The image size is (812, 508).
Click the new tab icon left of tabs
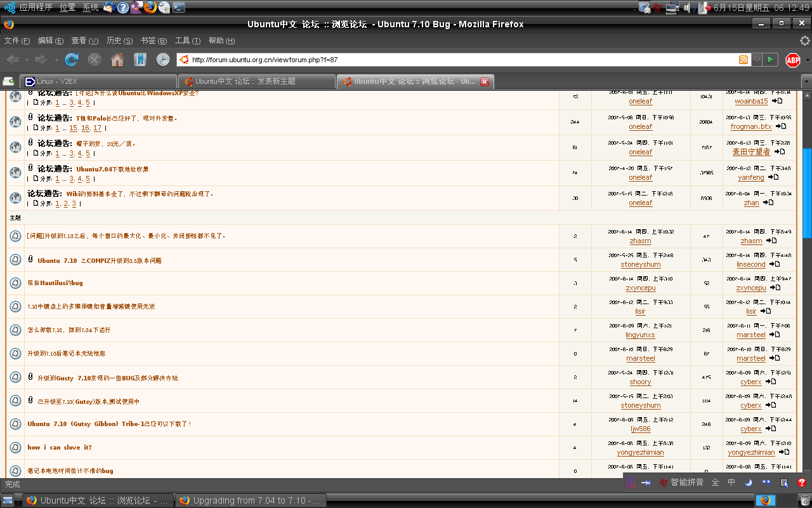[9, 81]
